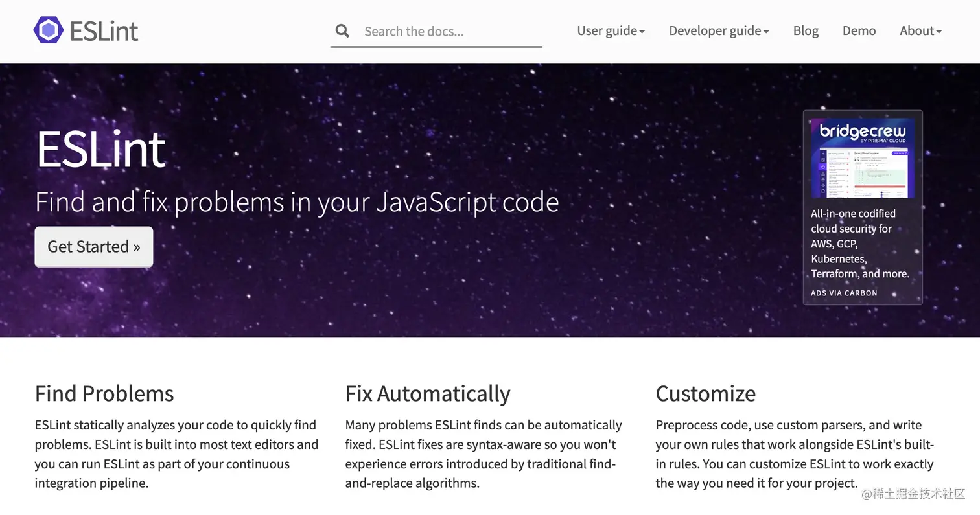
Task: Go to the Demo page
Action: [859, 30]
